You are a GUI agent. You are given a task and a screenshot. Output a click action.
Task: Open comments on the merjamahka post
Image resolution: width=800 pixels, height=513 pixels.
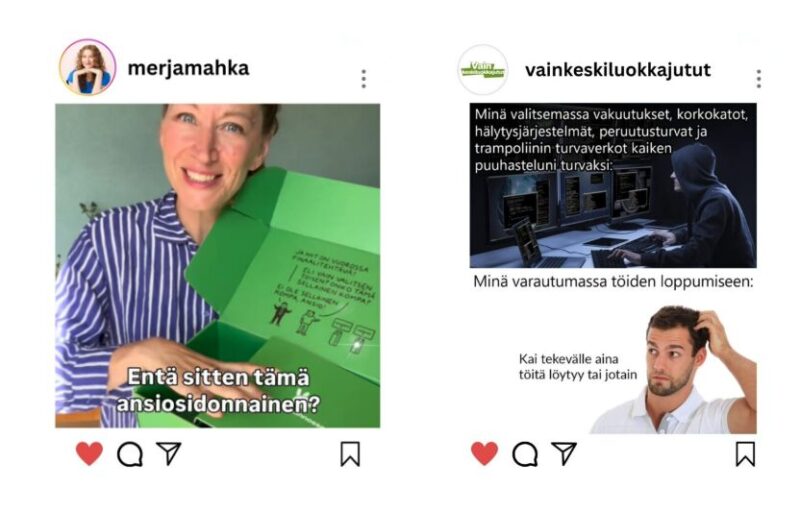coord(130,454)
